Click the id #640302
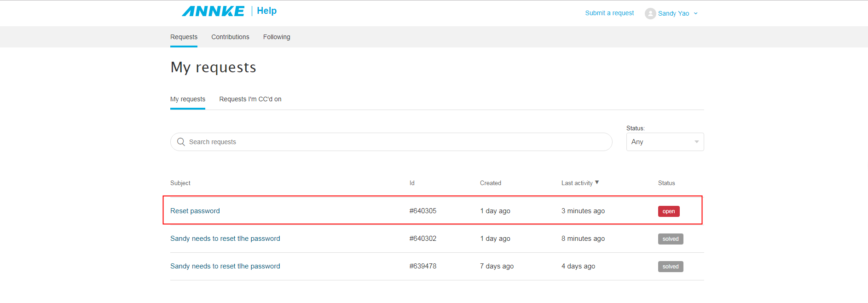This screenshot has height=303, width=868. coord(423,239)
